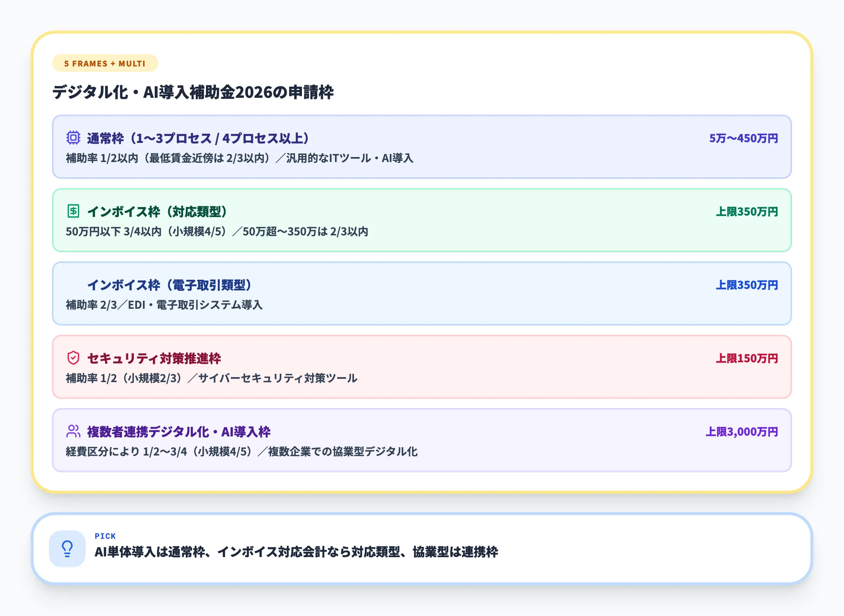Click the 上限3,000万円 amount value
Screen dimensions: 844x616
(x=744, y=432)
